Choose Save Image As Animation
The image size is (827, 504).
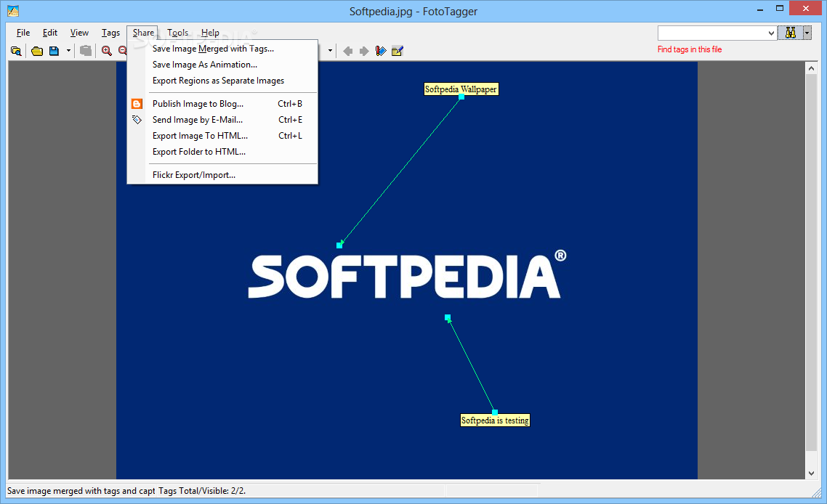coord(222,65)
